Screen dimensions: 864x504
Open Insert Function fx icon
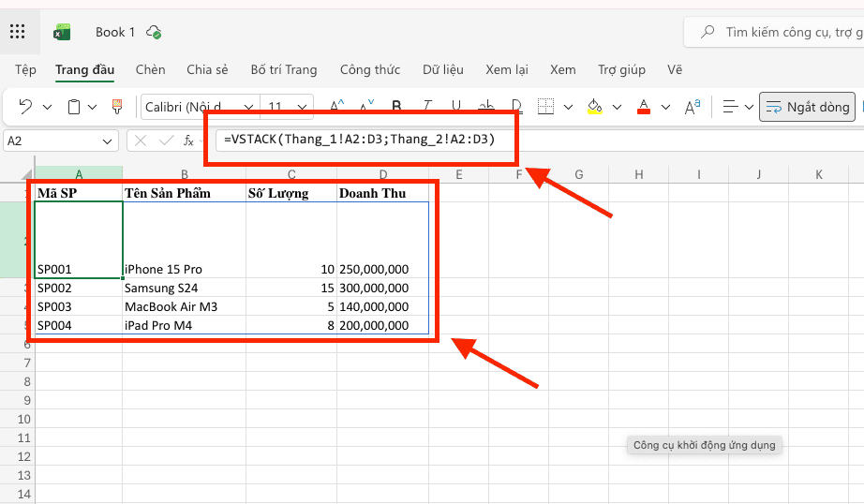(x=188, y=141)
